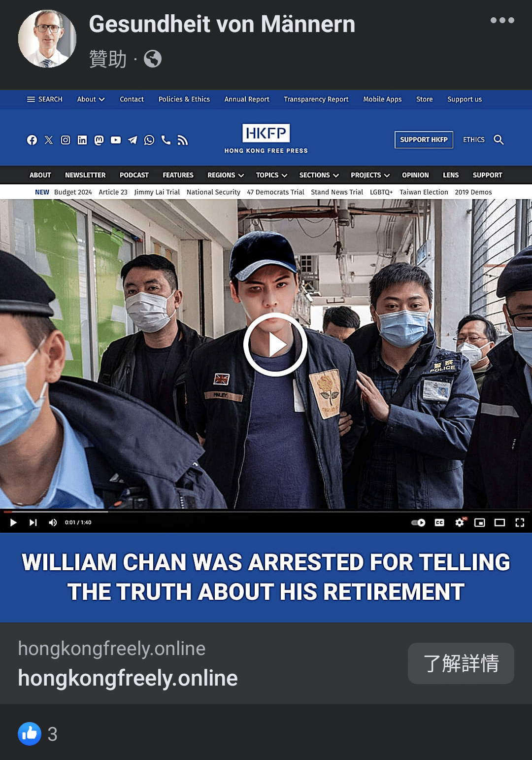Expand the TOPICS dropdown menu
The image size is (532, 760).
point(271,175)
